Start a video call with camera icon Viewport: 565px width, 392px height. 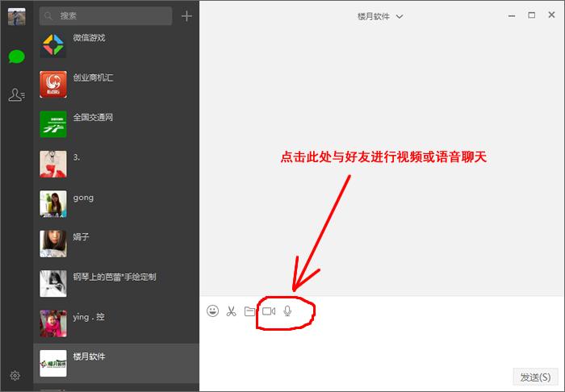(269, 311)
